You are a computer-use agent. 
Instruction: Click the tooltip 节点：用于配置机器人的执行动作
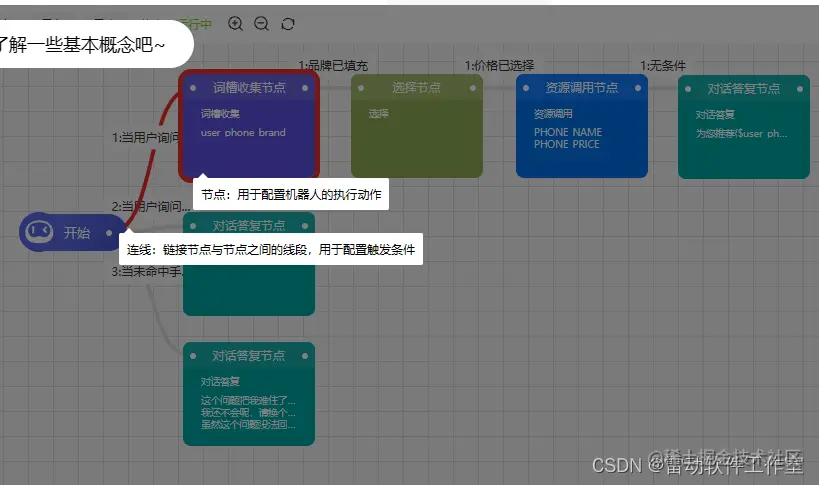coord(291,195)
